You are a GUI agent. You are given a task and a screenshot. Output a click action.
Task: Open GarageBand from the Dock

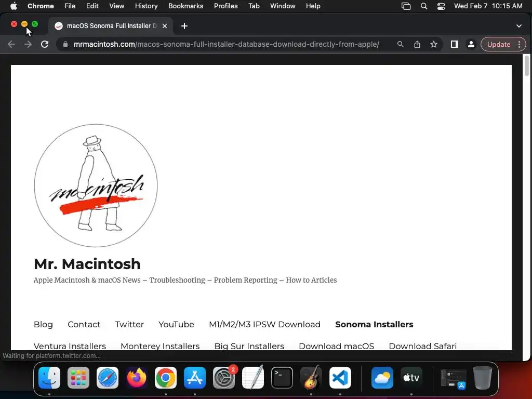[311, 378]
